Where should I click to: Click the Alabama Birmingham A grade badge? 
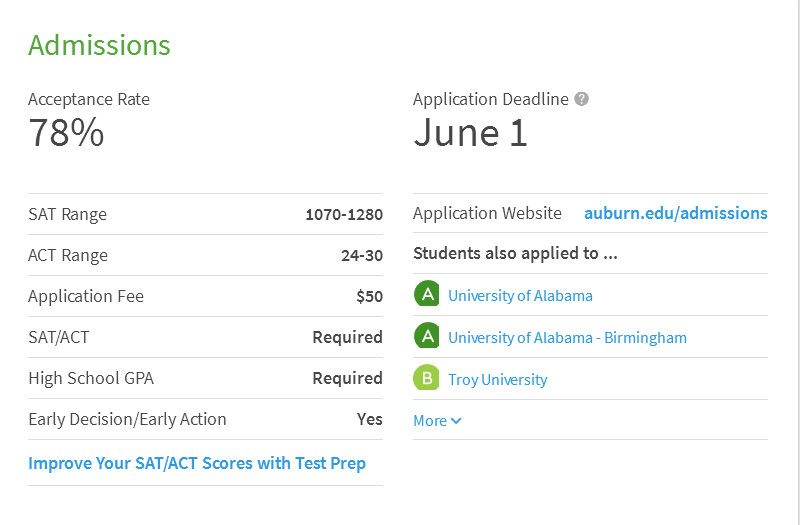coord(427,336)
